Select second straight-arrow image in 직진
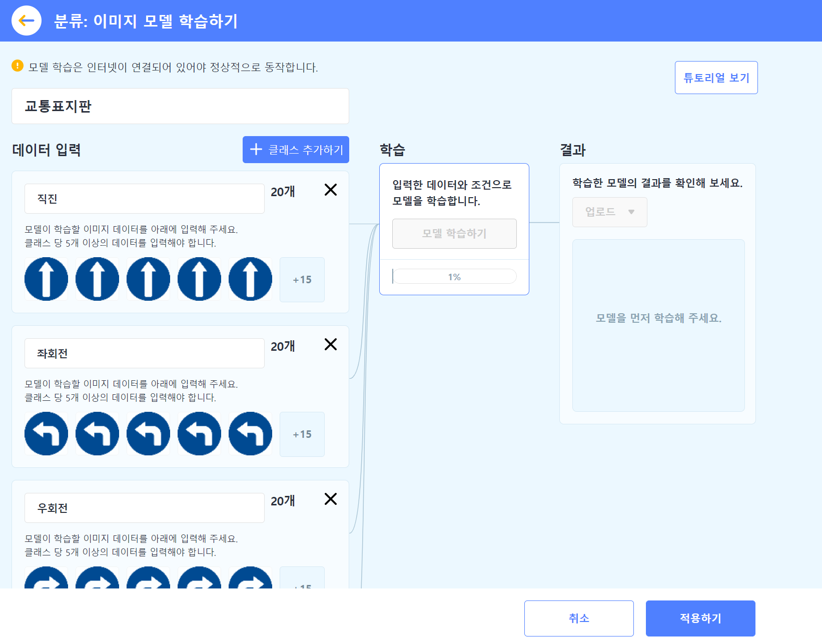822x644 pixels. 98,279
